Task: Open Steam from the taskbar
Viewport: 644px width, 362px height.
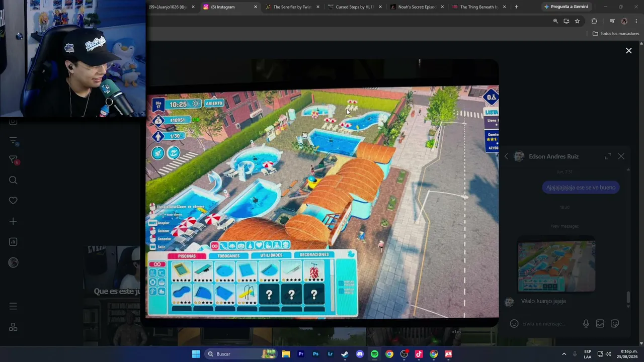Action: (x=345, y=354)
